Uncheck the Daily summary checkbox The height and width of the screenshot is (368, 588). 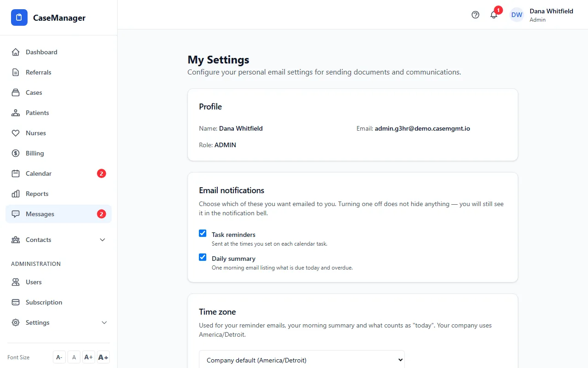203,257
